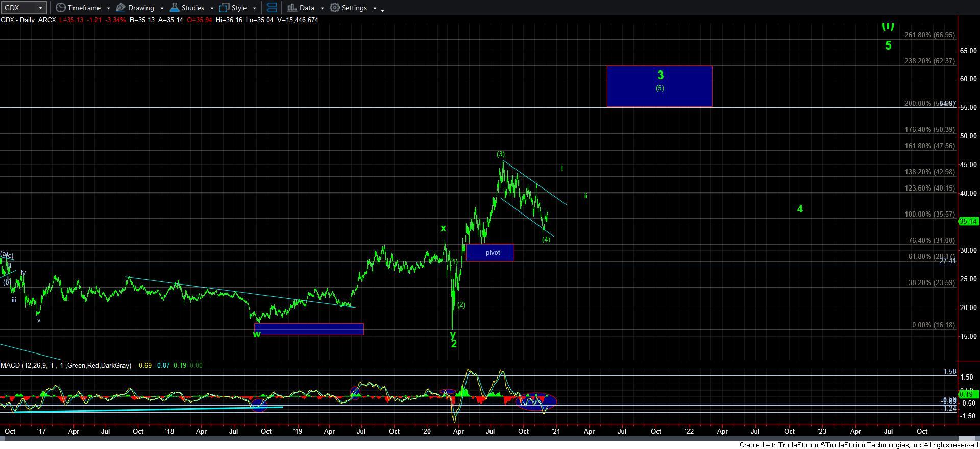Click the Drawing pencil icon
This screenshot has width=980, height=449.
(x=120, y=8)
